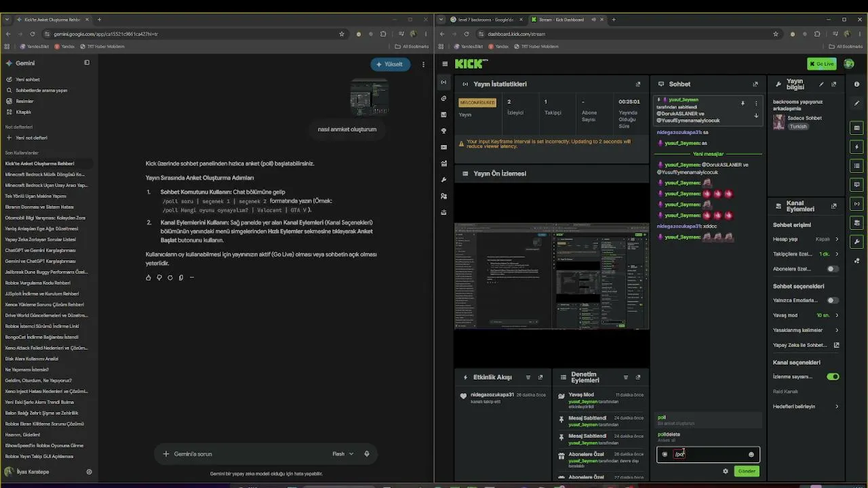The width and height of the screenshot is (868, 488).
Task: Open chat settings gear beside Gönder
Action: tap(725, 471)
